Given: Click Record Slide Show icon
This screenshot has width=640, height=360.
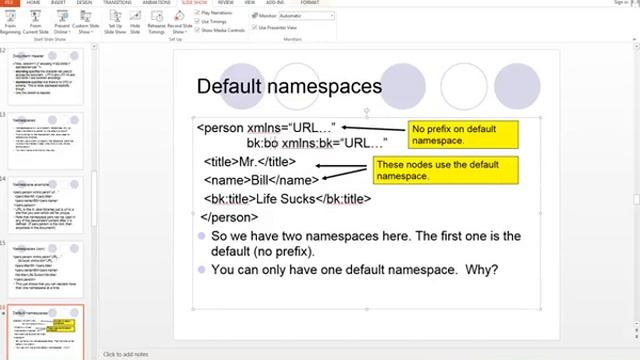Looking at the screenshot, I should [179, 16].
